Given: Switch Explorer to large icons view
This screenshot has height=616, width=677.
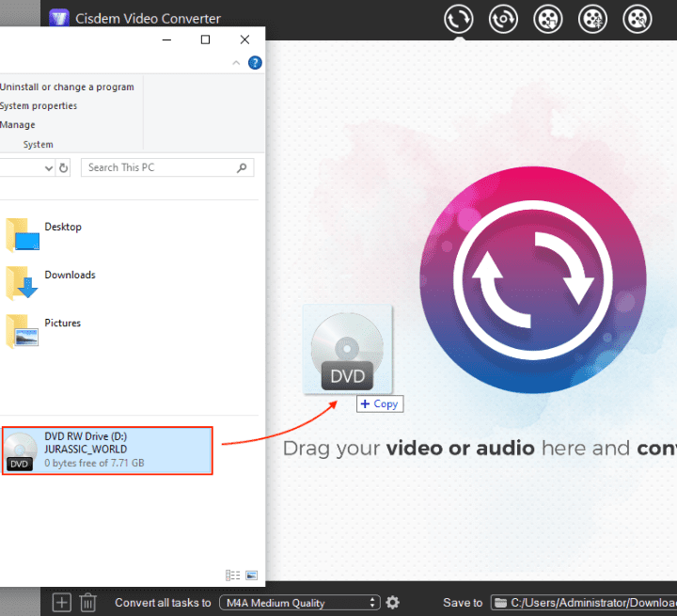Looking at the screenshot, I should pyautogui.click(x=251, y=575).
